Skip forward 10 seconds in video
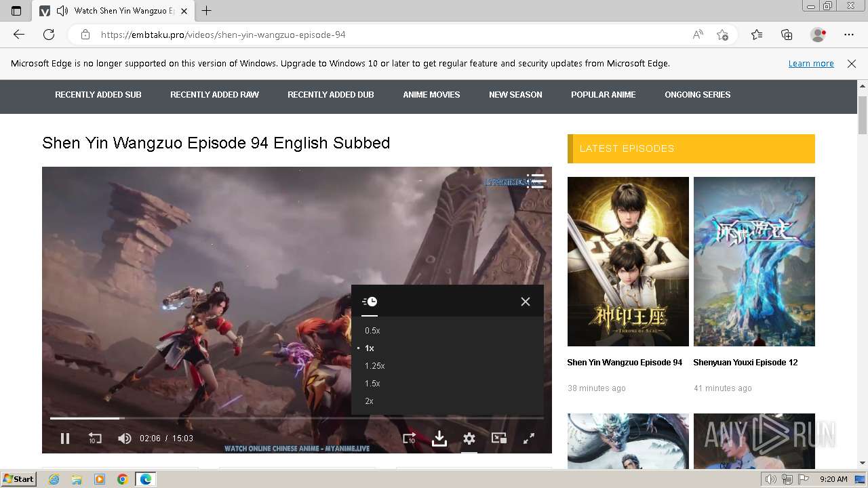The height and width of the screenshot is (488, 868). click(x=409, y=439)
